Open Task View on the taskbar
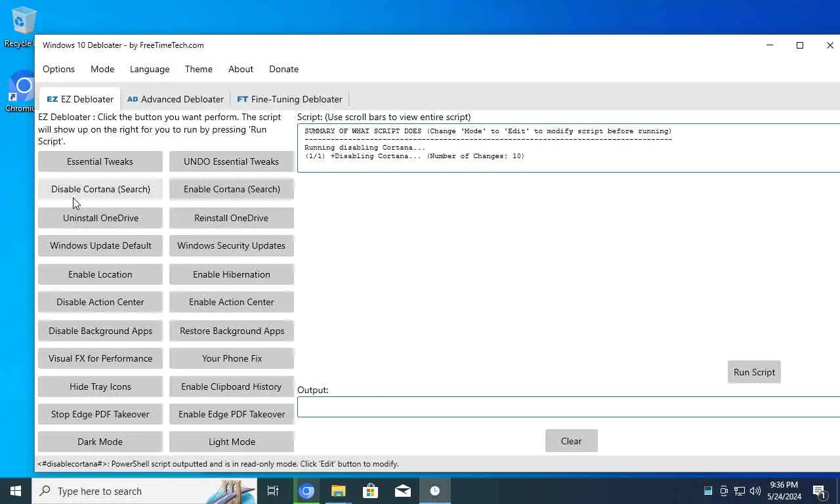The image size is (840, 504). pyautogui.click(x=273, y=491)
